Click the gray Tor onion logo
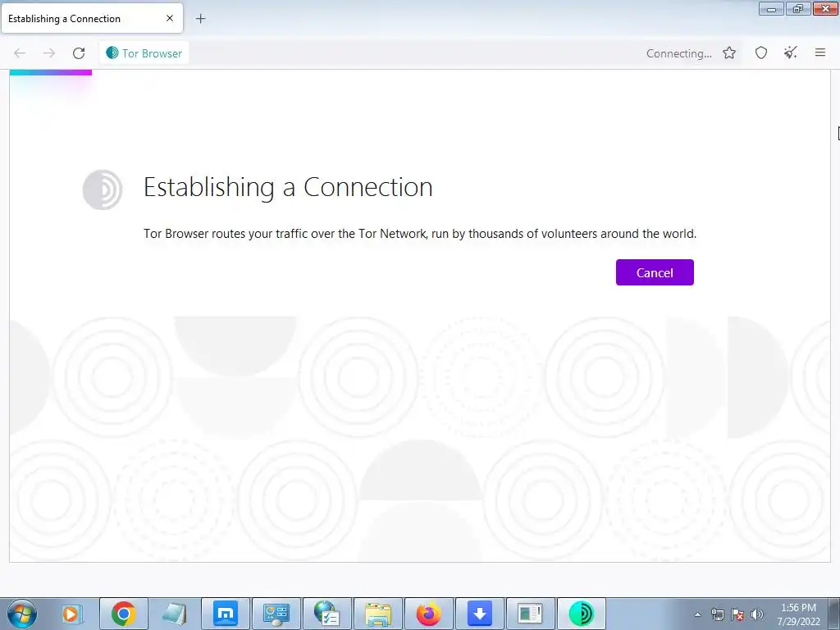The height and width of the screenshot is (630, 840). 103,189
